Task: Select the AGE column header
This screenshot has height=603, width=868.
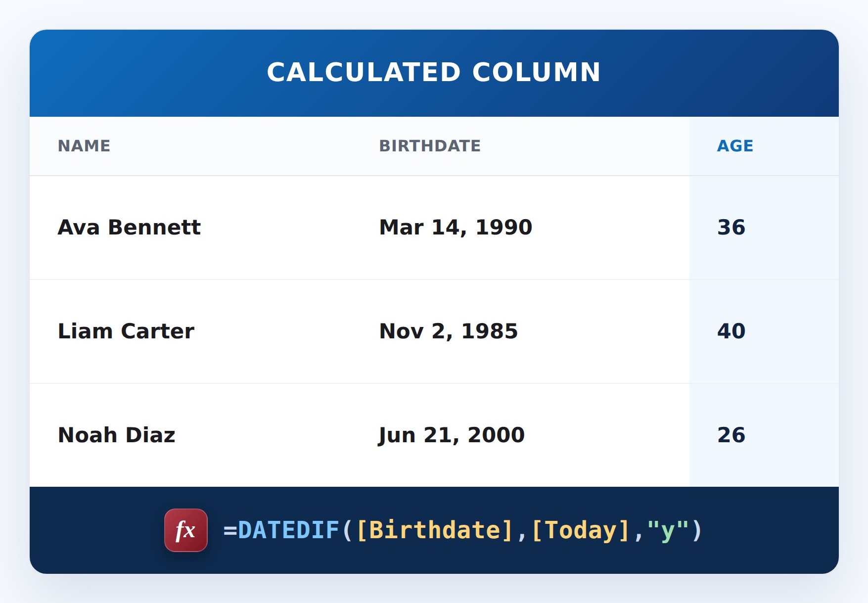Action: pyautogui.click(x=735, y=146)
